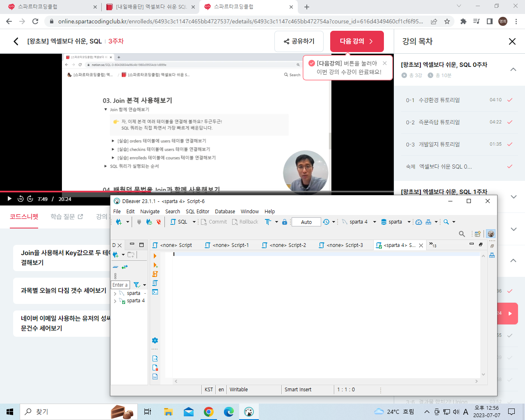Open dropdown beside New Connection icon

tap(128, 222)
